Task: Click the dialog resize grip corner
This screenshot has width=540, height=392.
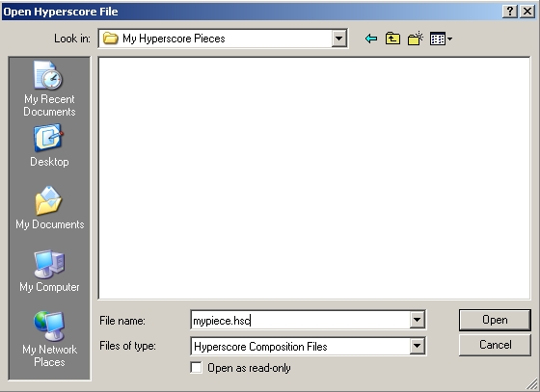Action: click(x=532, y=383)
